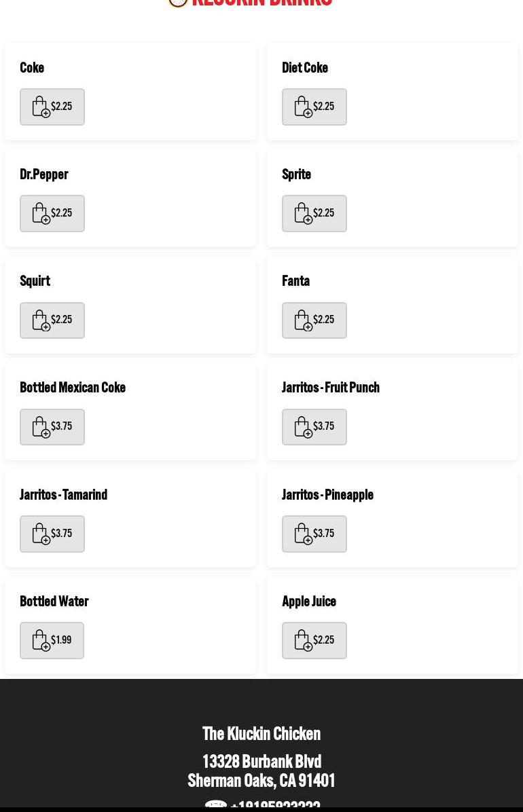Click the bag icon for Bottled Water
The image size is (523, 812).
[x=41, y=640]
